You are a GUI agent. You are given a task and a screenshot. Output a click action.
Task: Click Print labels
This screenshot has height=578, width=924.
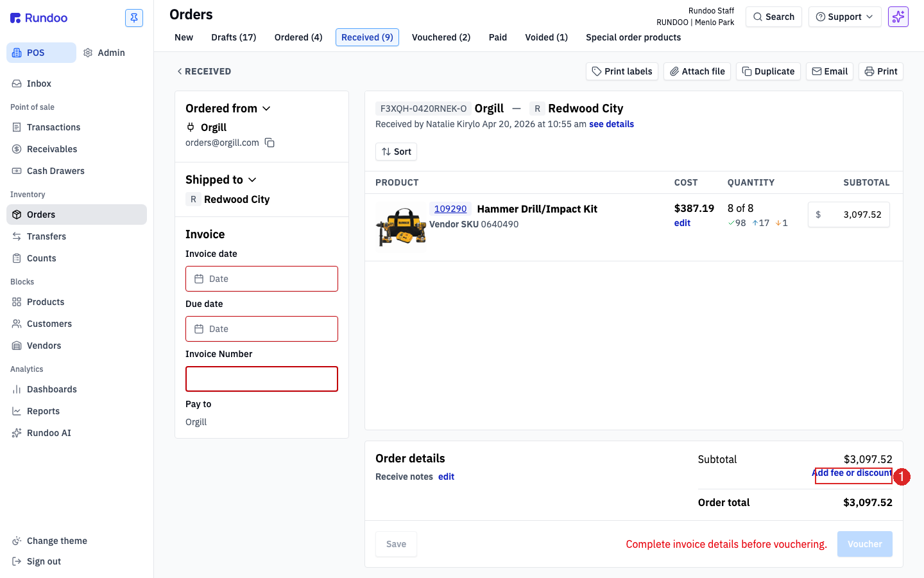click(622, 71)
